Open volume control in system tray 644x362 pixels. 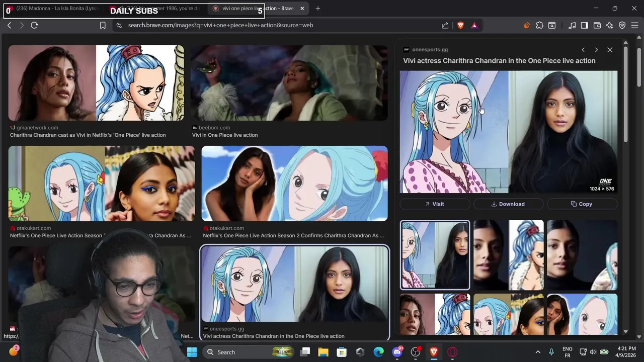click(x=593, y=352)
